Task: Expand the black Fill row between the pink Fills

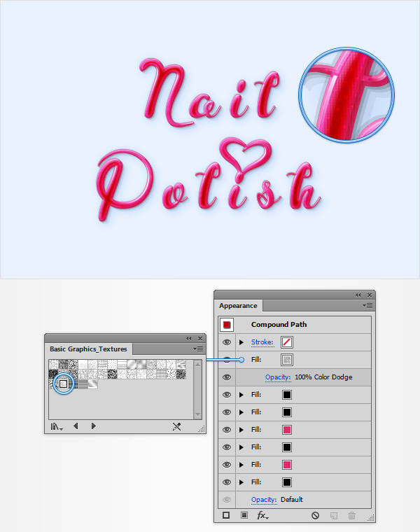Action: pyautogui.click(x=241, y=447)
